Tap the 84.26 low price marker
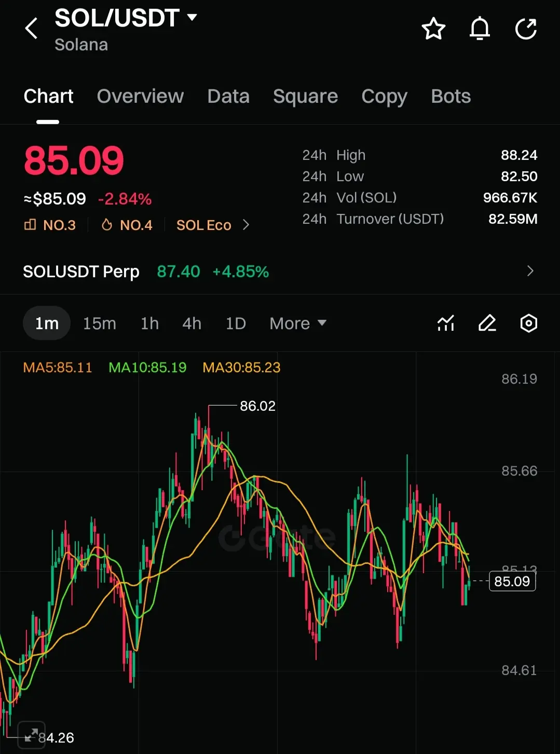This screenshot has width=560, height=754. [56, 737]
